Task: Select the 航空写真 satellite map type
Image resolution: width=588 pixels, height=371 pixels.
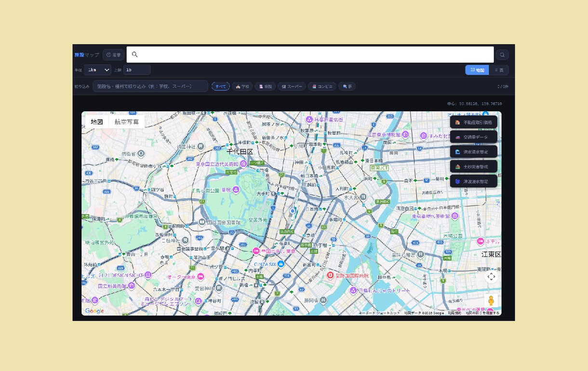Action: [x=127, y=122]
